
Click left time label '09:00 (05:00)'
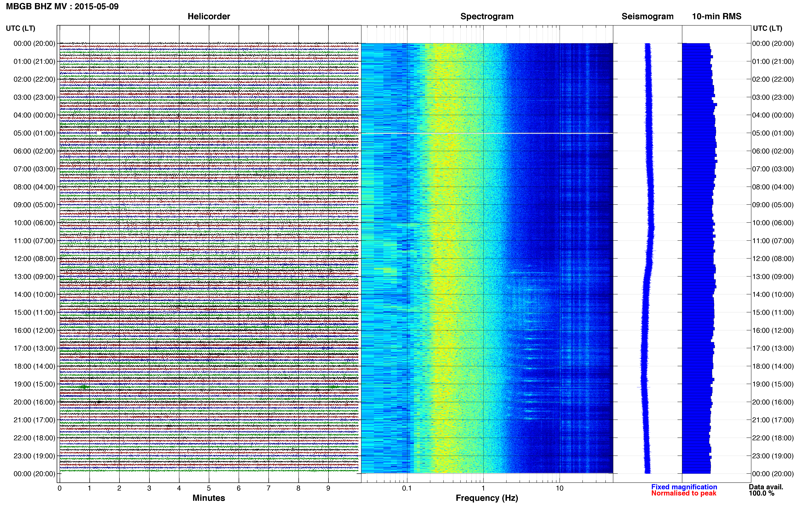coord(34,205)
